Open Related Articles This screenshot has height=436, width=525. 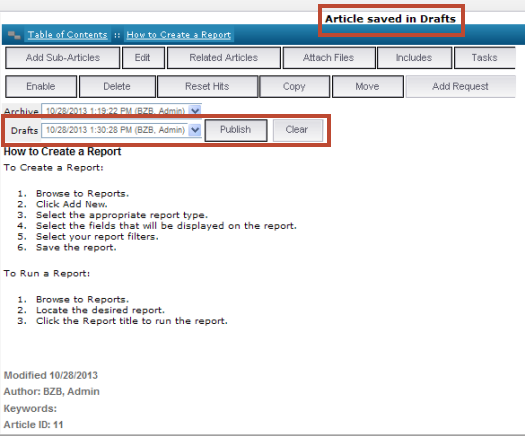(x=224, y=58)
